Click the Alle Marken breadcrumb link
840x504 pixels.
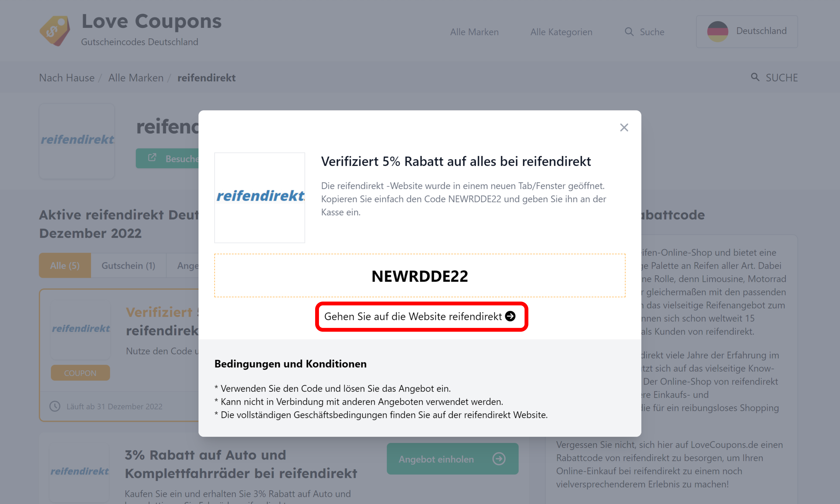click(x=136, y=78)
